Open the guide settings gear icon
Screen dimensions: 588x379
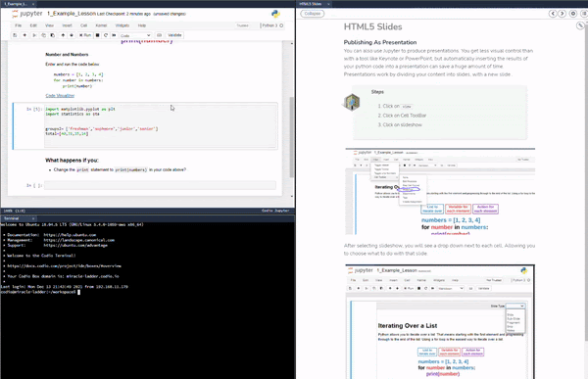pyautogui.click(x=573, y=14)
